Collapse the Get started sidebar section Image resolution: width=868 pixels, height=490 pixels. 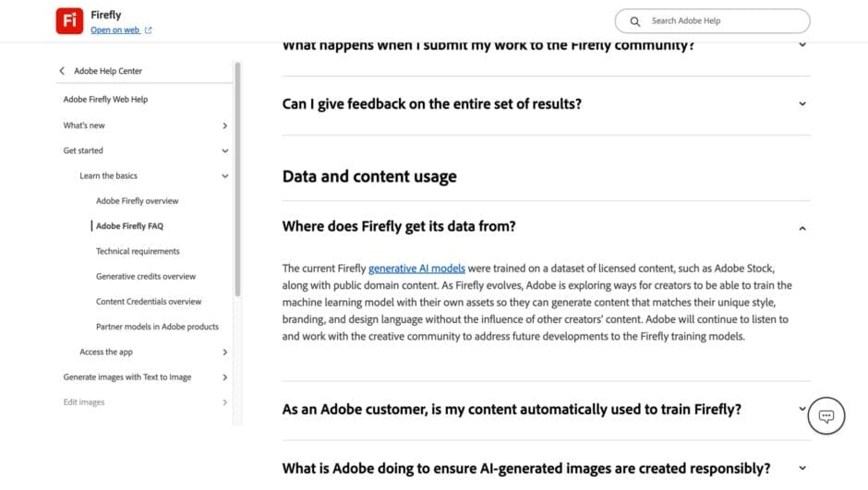tap(224, 150)
